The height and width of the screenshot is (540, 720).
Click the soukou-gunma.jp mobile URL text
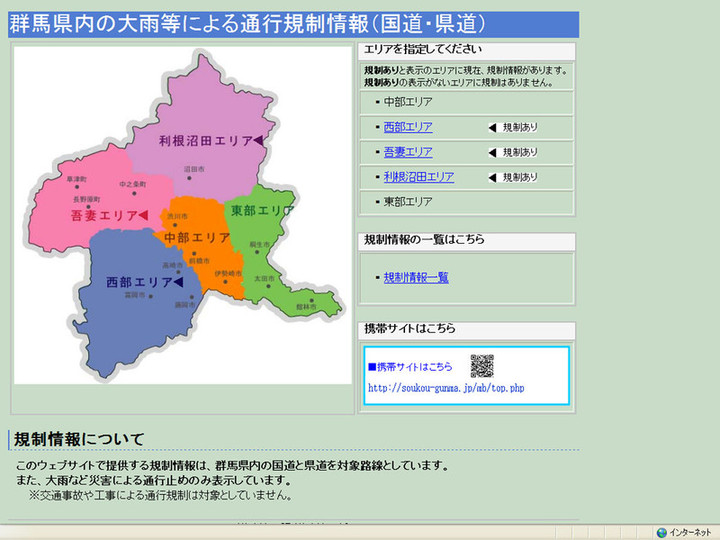click(446, 388)
